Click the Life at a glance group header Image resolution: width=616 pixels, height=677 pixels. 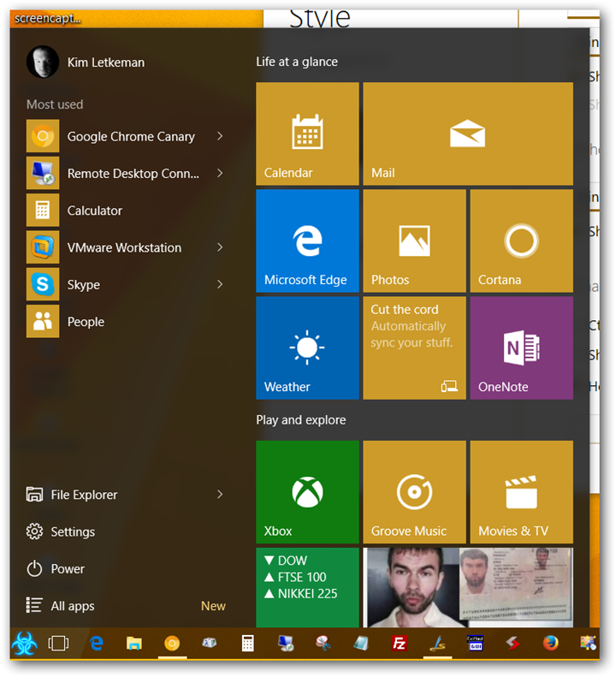click(297, 62)
